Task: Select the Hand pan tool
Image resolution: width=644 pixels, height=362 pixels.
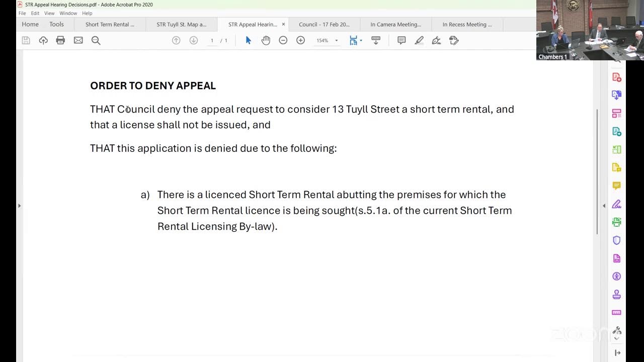Action: pyautogui.click(x=266, y=40)
